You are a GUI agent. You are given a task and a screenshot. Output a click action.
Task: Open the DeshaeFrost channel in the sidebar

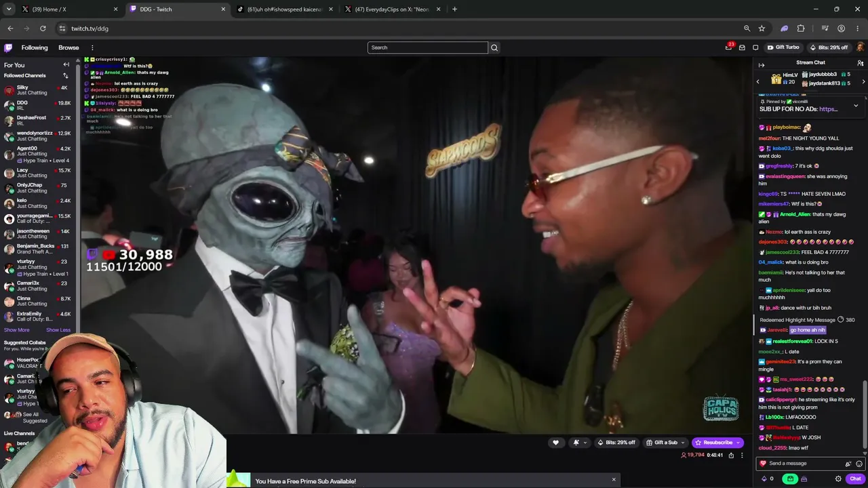38,121
